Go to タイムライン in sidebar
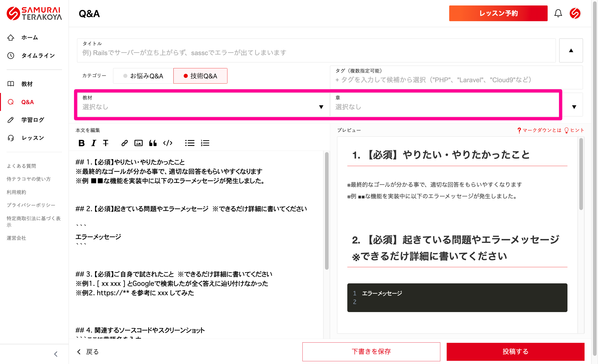The height and width of the screenshot is (364, 598). pyautogui.click(x=38, y=56)
